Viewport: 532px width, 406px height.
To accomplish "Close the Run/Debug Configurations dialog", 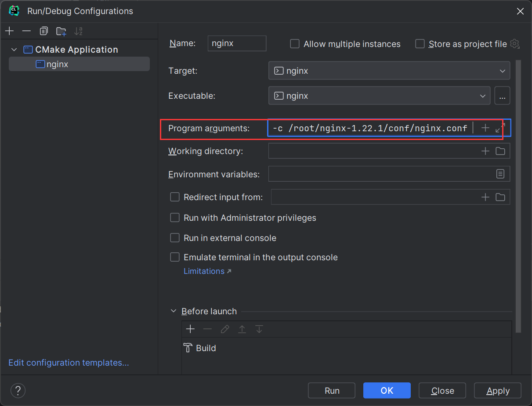I will [520, 11].
